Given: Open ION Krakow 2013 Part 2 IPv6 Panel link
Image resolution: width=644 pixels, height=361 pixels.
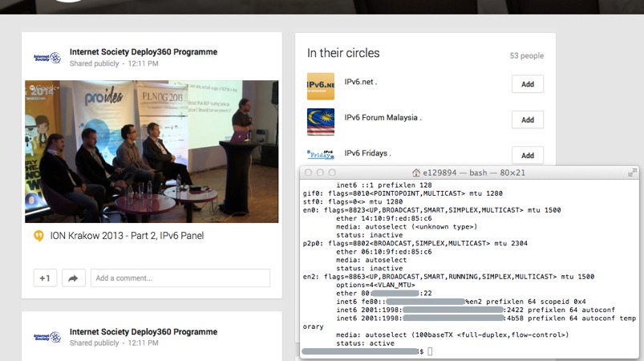Looking at the screenshot, I should pyautogui.click(x=127, y=236).
